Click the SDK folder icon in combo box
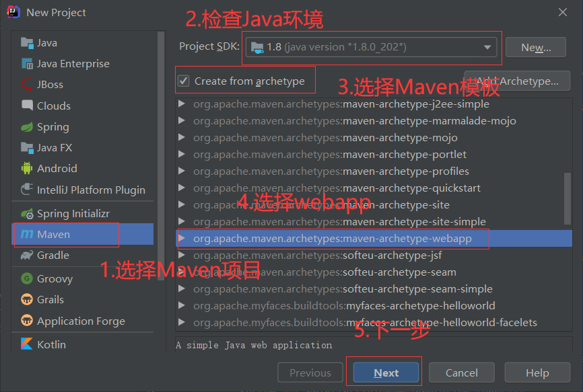The height and width of the screenshot is (392, 583). [257, 48]
